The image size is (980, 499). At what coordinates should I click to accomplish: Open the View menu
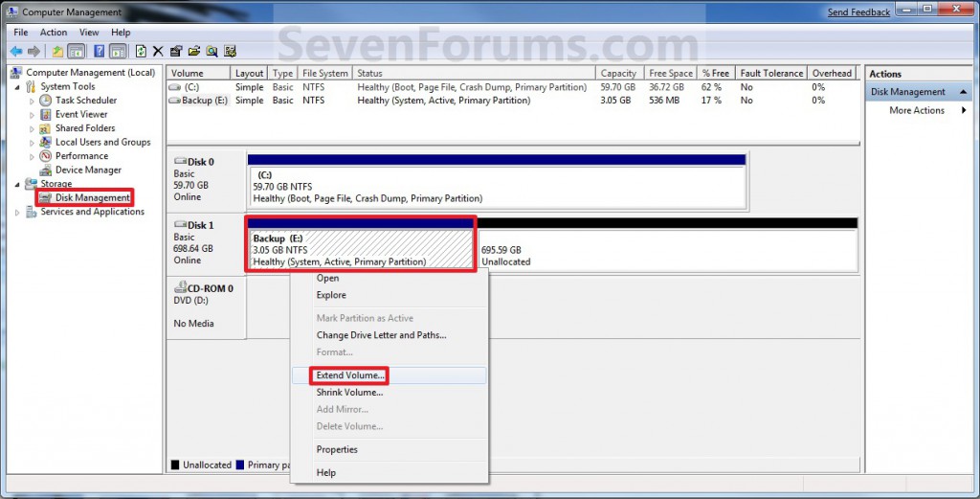pyautogui.click(x=89, y=32)
